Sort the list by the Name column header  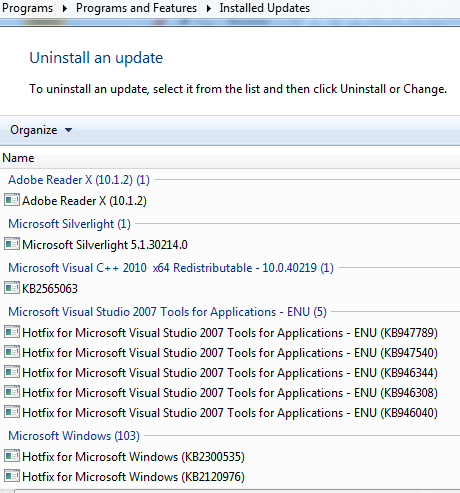(x=18, y=158)
